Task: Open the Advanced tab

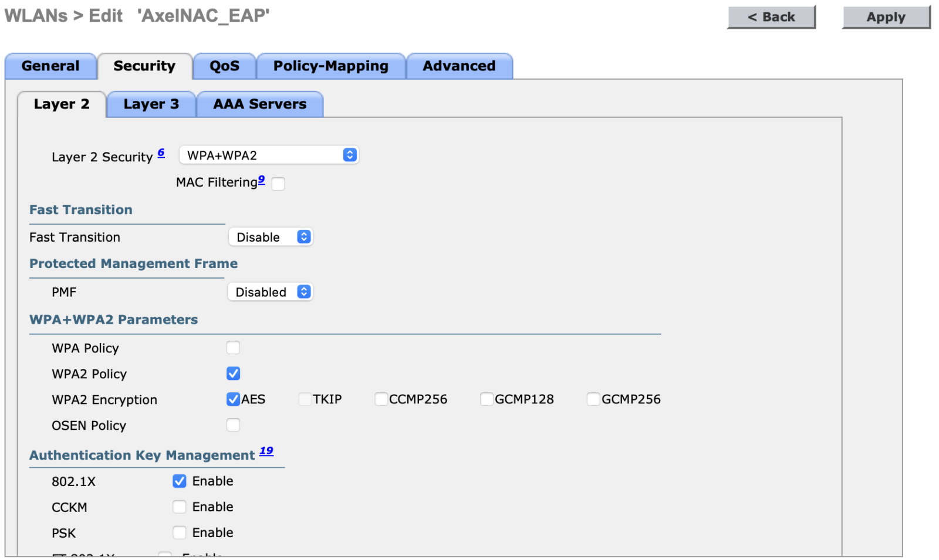Action: tap(459, 66)
